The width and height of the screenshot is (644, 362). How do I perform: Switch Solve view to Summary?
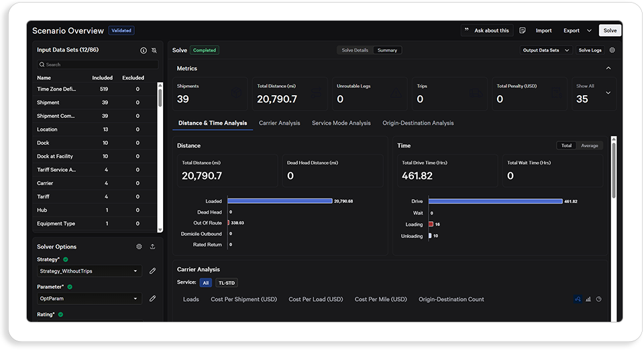pyautogui.click(x=387, y=50)
